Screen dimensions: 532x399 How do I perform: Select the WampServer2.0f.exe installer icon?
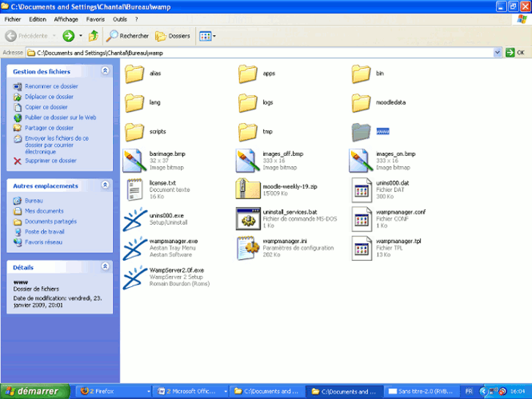pos(135,277)
